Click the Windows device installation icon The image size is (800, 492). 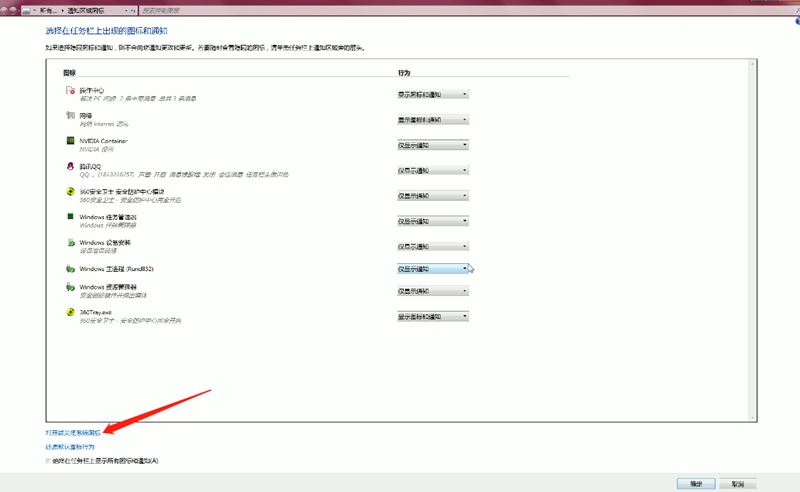click(70, 242)
